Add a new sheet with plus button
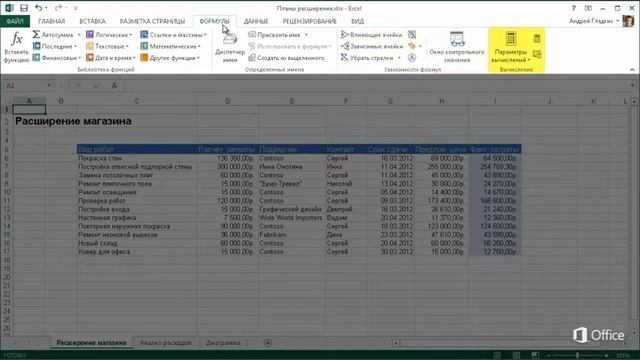640x360 pixels. point(268,343)
